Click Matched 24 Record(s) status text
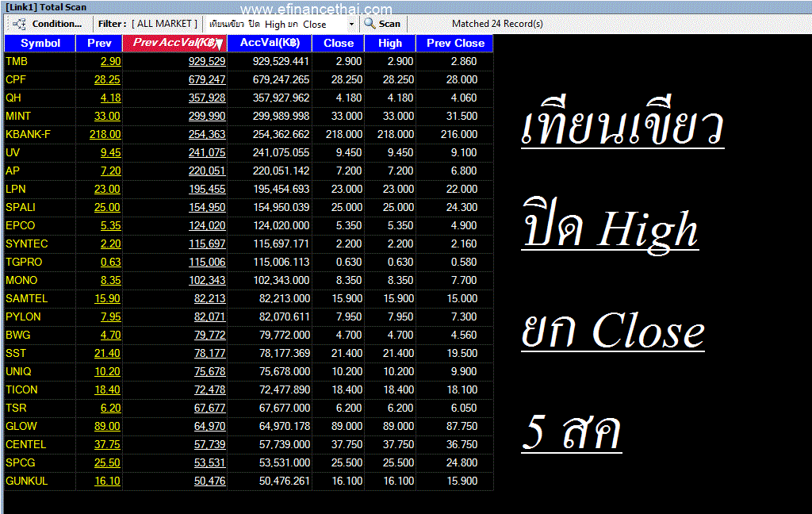Image resolution: width=812 pixels, height=514 pixels. 497,24
